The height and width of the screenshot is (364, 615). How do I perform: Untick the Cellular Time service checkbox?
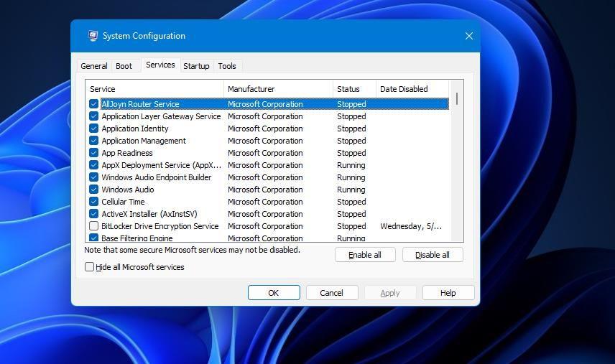(x=93, y=202)
